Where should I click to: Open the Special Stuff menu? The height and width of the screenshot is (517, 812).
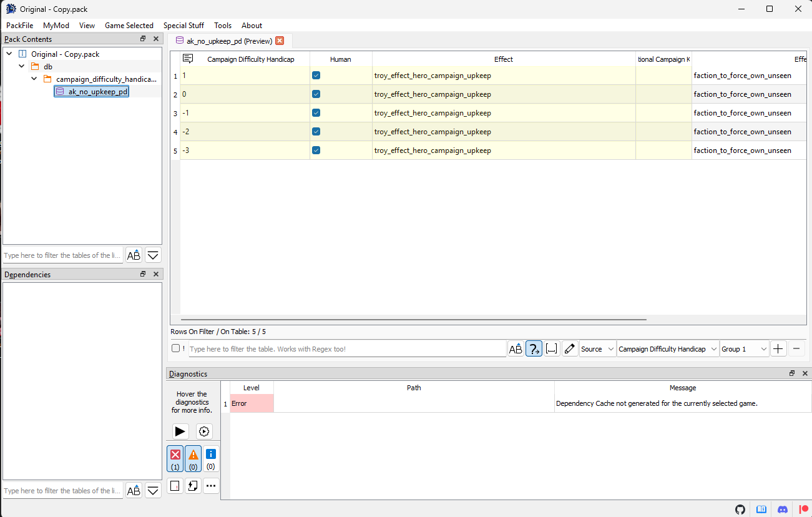183,26
